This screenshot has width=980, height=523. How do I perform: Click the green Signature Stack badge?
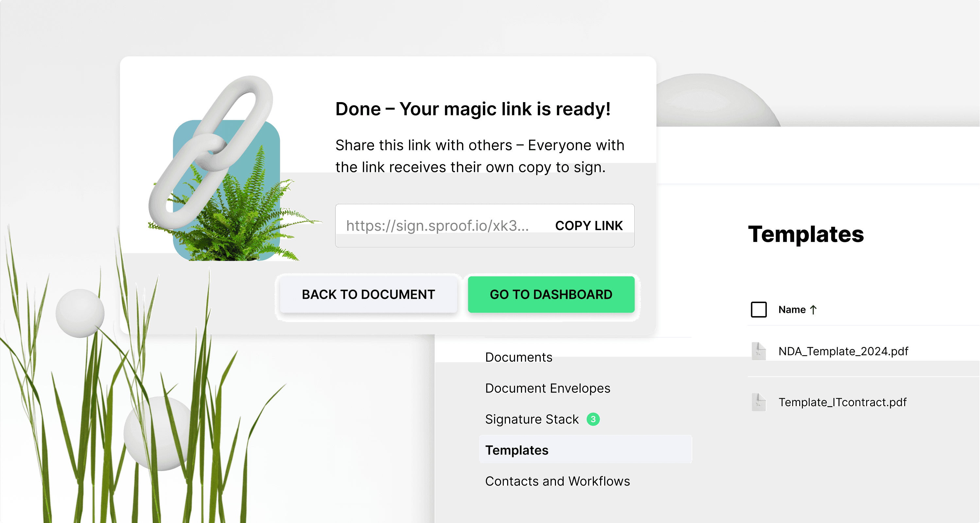coord(593,419)
